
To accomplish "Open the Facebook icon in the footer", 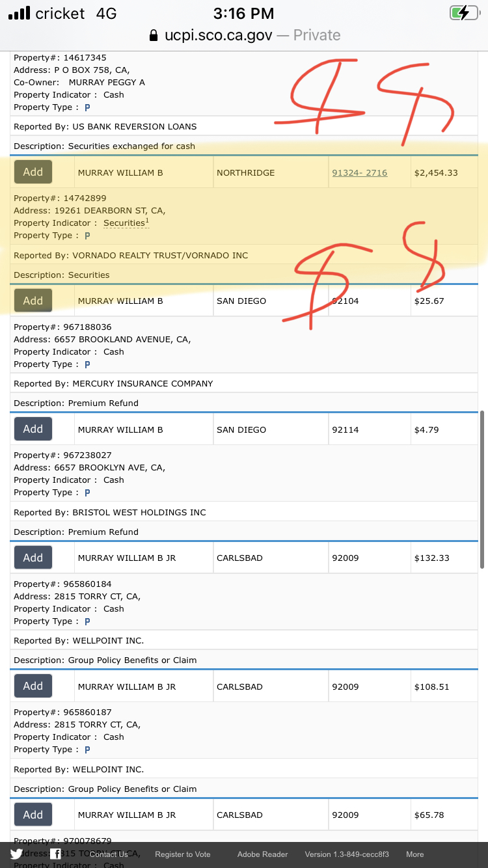I will click(x=56, y=854).
